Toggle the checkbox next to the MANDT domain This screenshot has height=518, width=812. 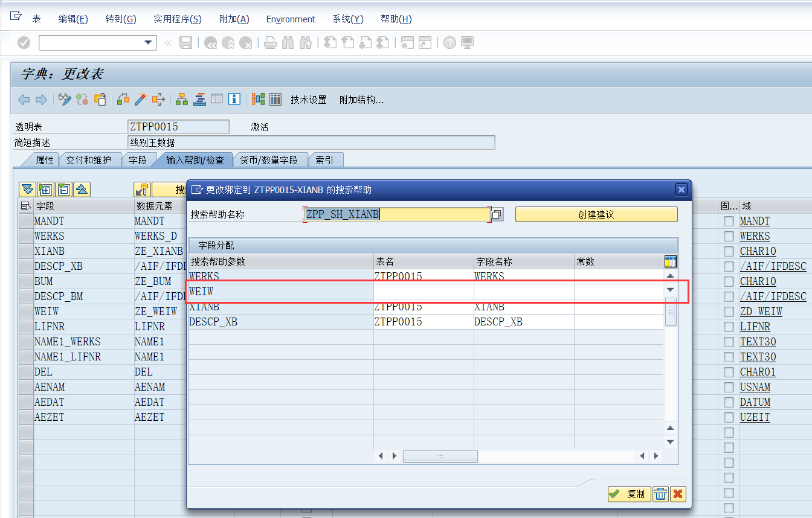[729, 221]
